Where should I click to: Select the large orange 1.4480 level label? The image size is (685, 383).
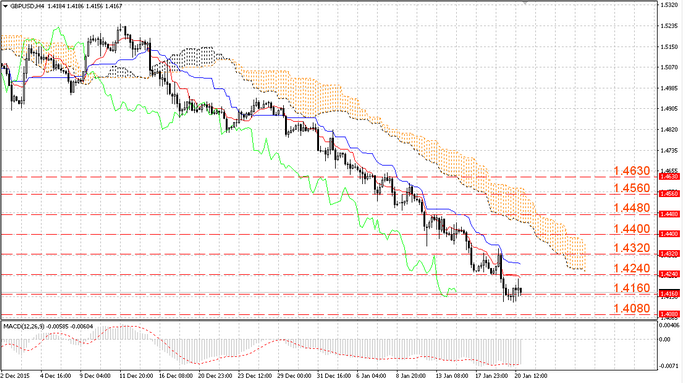[632, 208]
